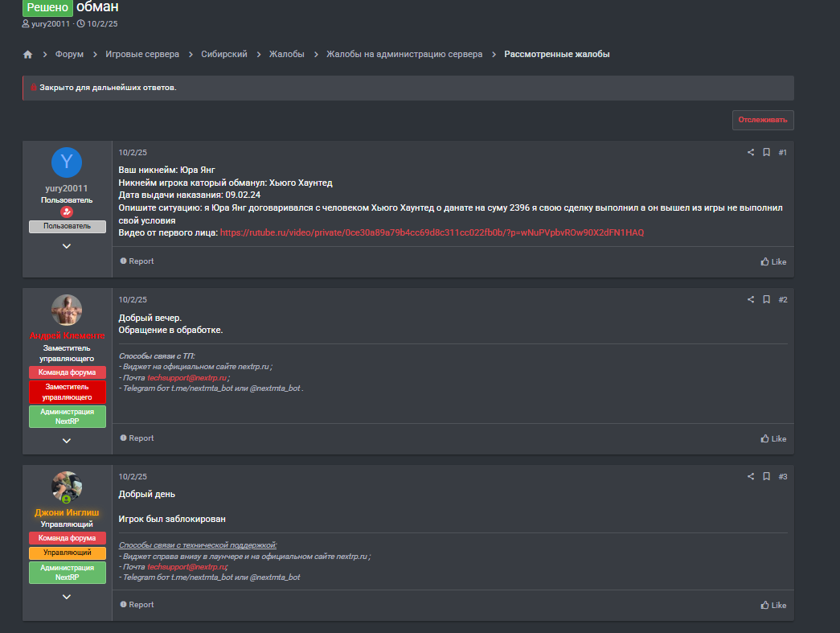This screenshot has width=840, height=633.
Task: Bookmark post #3
Action: click(x=766, y=477)
